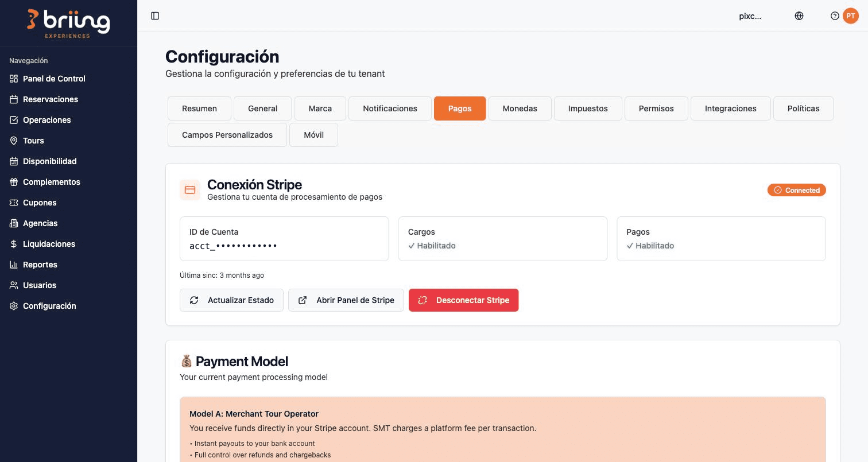The height and width of the screenshot is (462, 868).
Task: Click the Operaciones checkbox icon
Action: [x=14, y=120]
